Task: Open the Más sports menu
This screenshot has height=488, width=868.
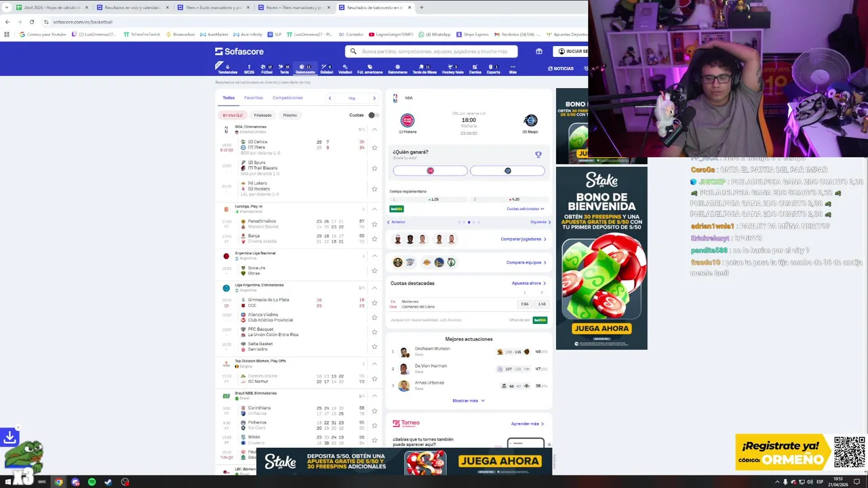Action: tap(513, 69)
